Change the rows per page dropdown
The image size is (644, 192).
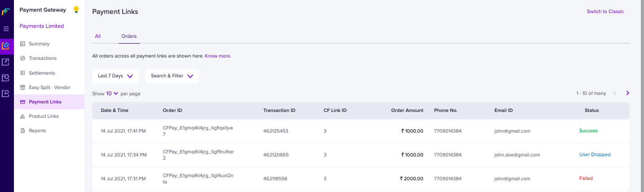(x=112, y=94)
